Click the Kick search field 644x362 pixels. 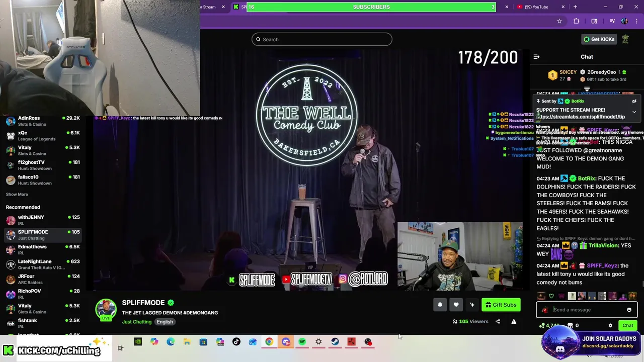(322, 39)
